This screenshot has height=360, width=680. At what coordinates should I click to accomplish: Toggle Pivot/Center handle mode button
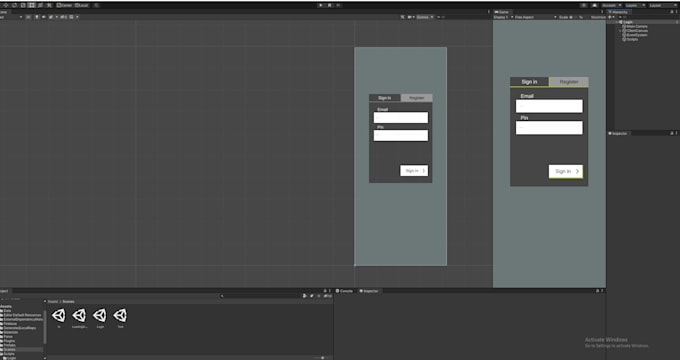64,5
